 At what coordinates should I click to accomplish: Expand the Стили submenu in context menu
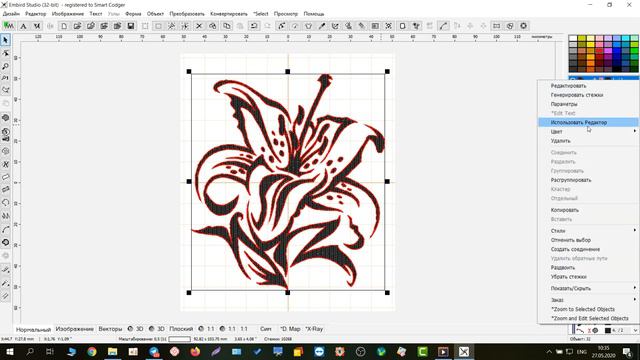[x=635, y=231]
